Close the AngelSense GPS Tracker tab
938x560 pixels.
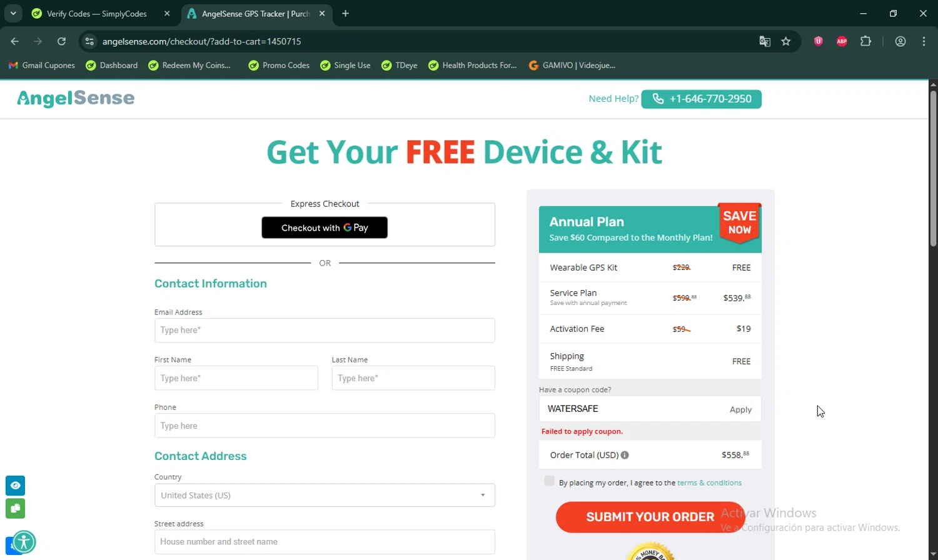click(322, 13)
